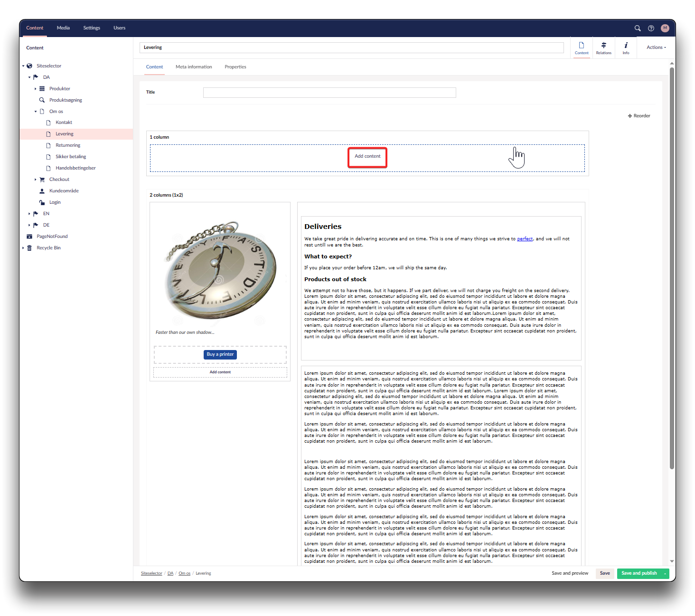This screenshot has width=695, height=616.
Task: Open Save and publish dropdown arrow
Action: (665, 574)
